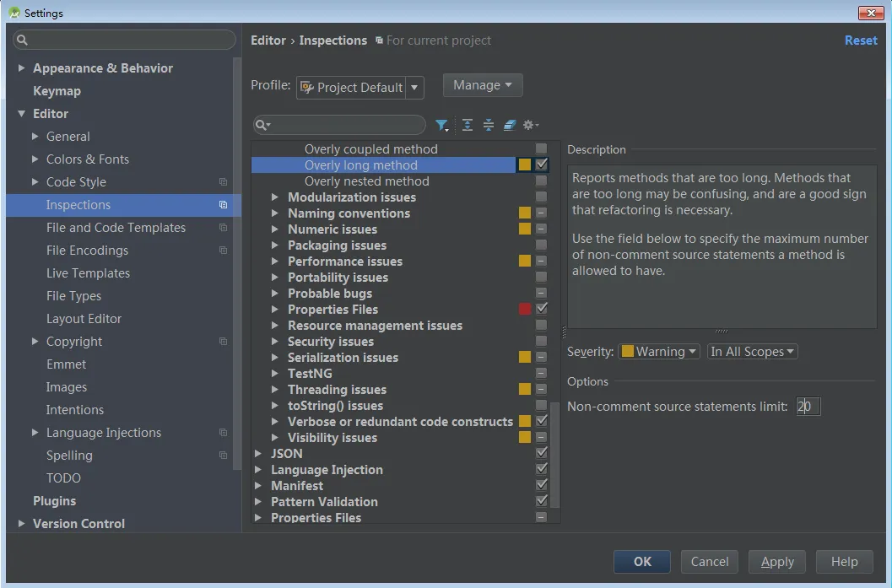The width and height of the screenshot is (892, 588).
Task: Click the project icon beside File Encodings
Action: [223, 251]
